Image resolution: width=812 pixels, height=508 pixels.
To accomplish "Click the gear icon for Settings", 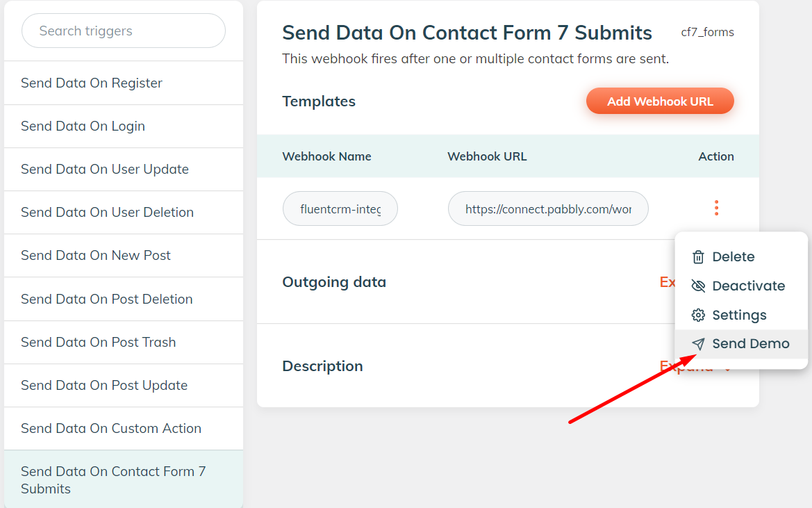I will [x=698, y=316].
